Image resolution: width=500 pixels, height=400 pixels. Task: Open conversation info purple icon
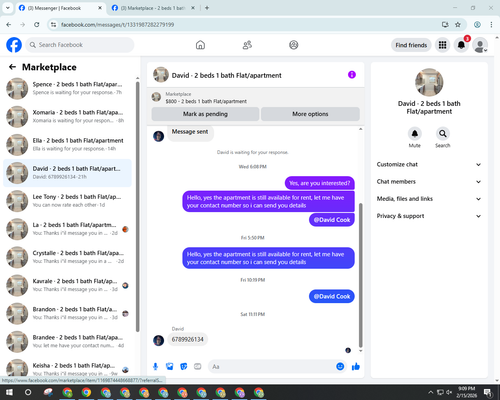tap(352, 75)
